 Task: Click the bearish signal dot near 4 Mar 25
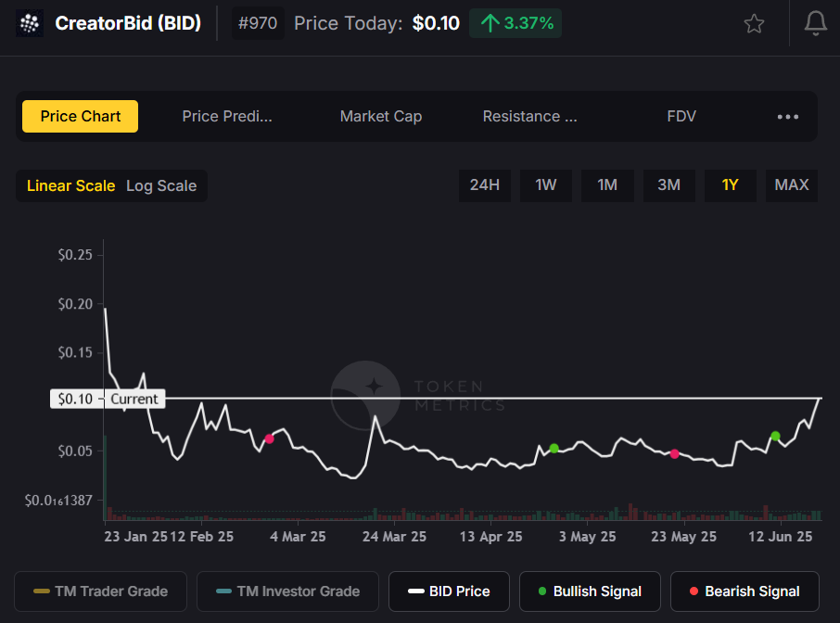coord(270,439)
